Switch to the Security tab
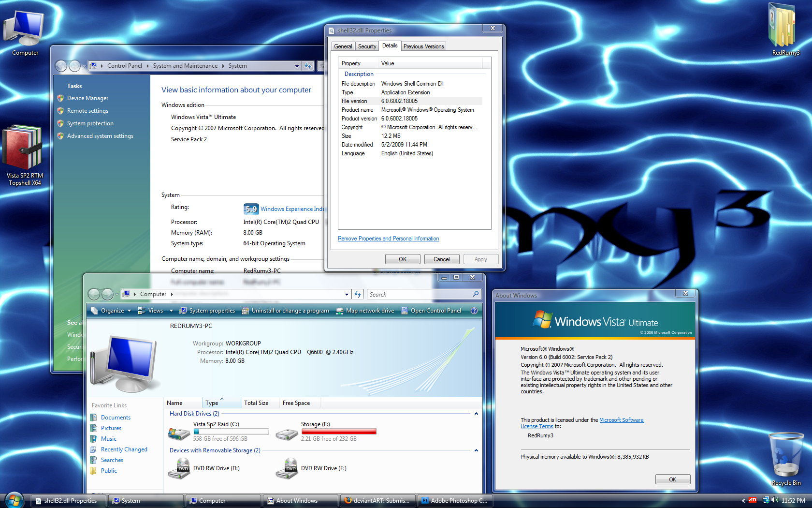The image size is (812, 508). click(x=367, y=46)
